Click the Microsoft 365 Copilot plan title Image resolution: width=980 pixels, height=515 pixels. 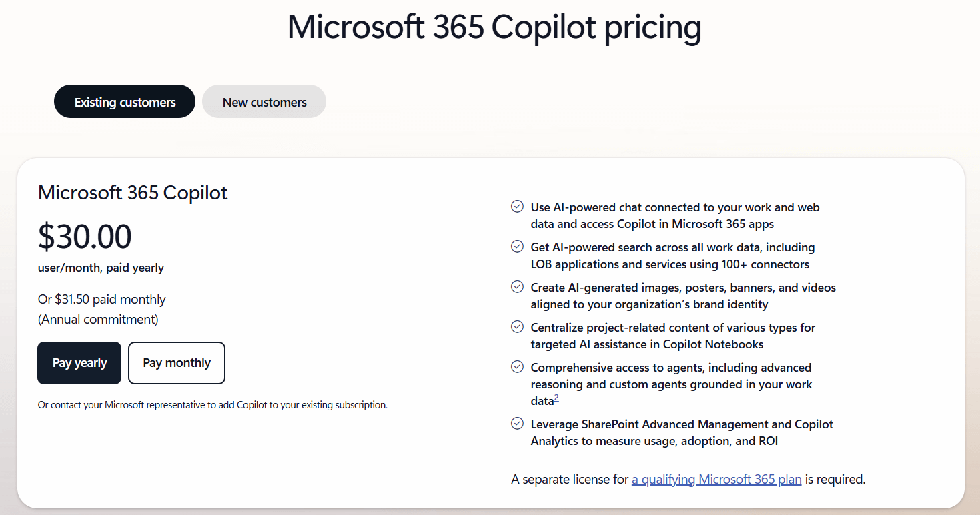tap(133, 193)
